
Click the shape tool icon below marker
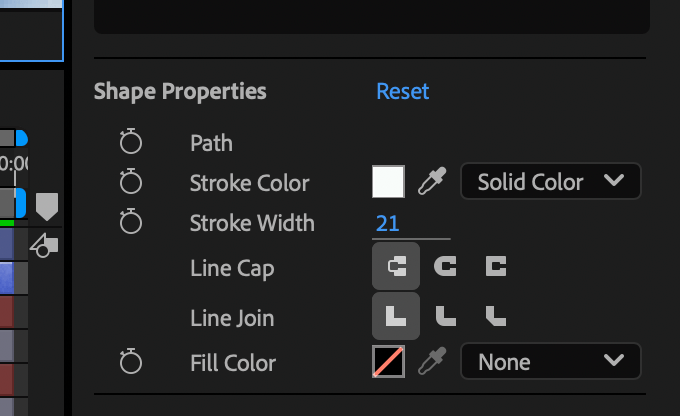(44, 246)
